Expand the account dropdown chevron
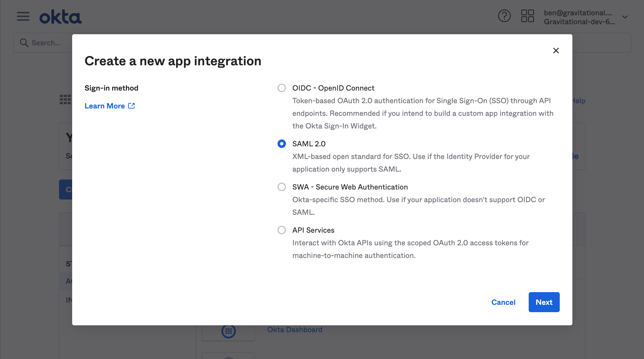The height and width of the screenshot is (359, 644). point(625,17)
